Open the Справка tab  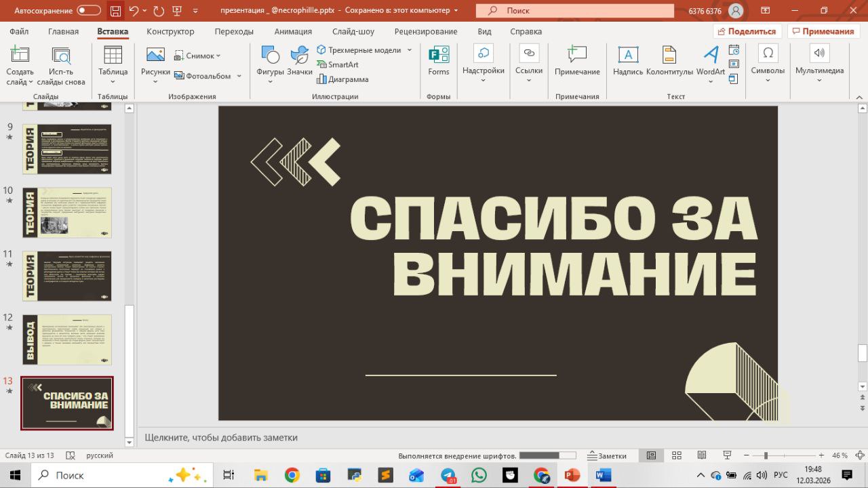pyautogui.click(x=526, y=31)
